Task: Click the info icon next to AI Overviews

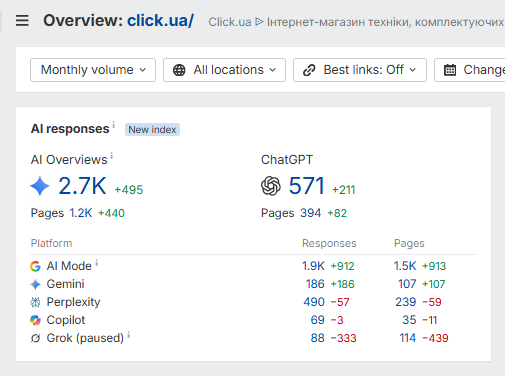Action: tap(112, 156)
